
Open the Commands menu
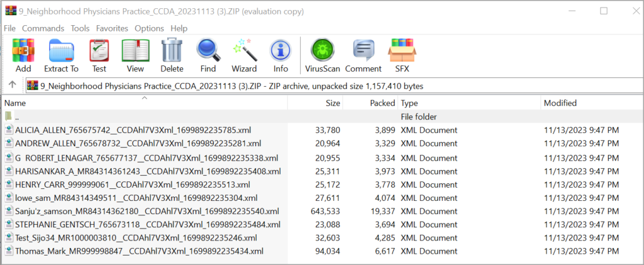click(43, 28)
